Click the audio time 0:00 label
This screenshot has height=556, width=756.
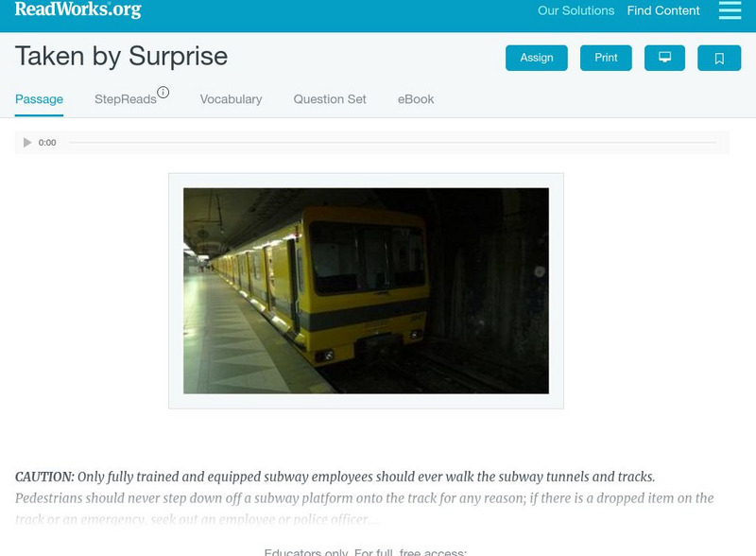[x=47, y=143]
